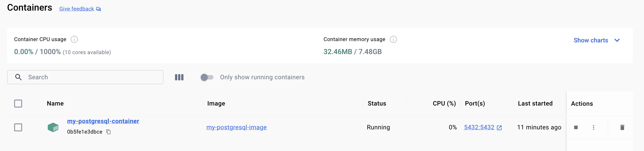Click the memory usage info icon
Screen dimensions: 644x151
click(x=393, y=40)
